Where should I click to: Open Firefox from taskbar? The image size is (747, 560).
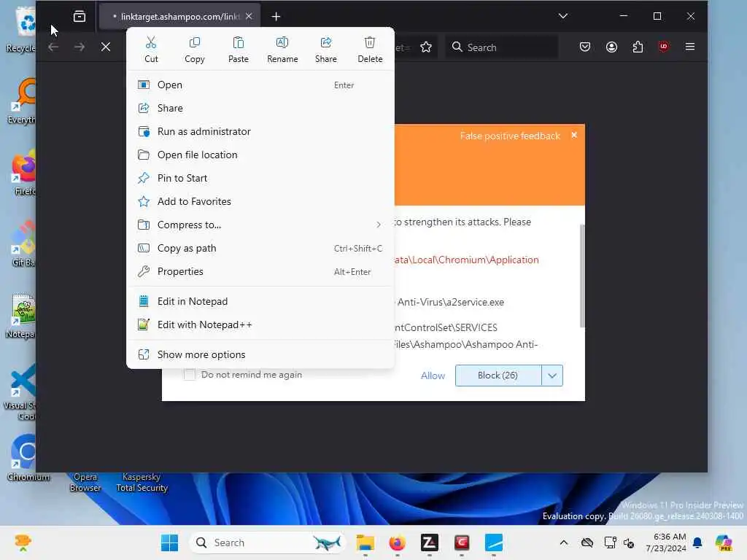click(398, 542)
